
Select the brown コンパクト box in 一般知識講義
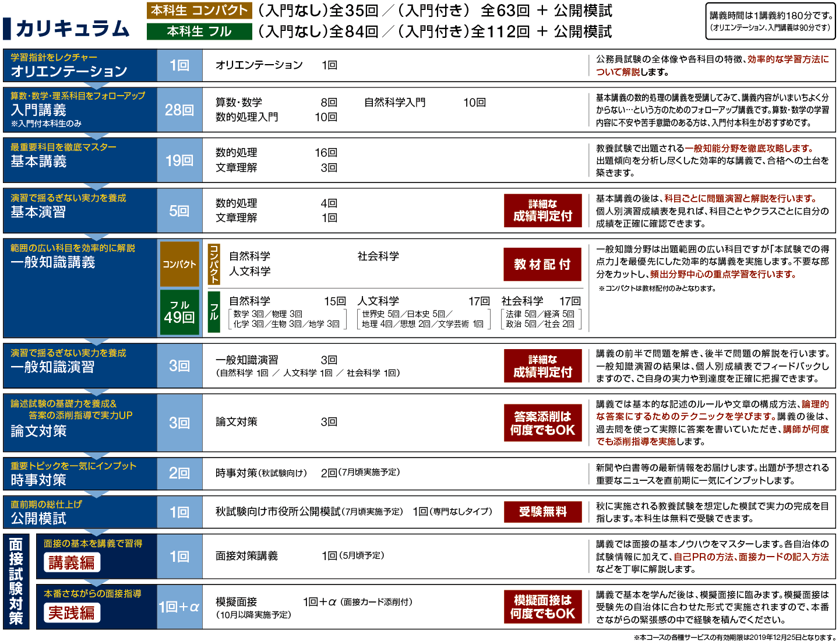point(179,264)
